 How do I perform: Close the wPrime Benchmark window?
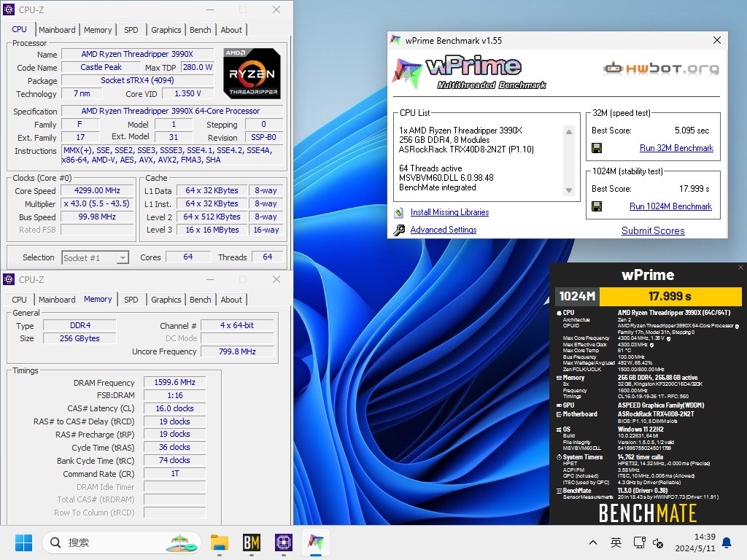pos(716,41)
